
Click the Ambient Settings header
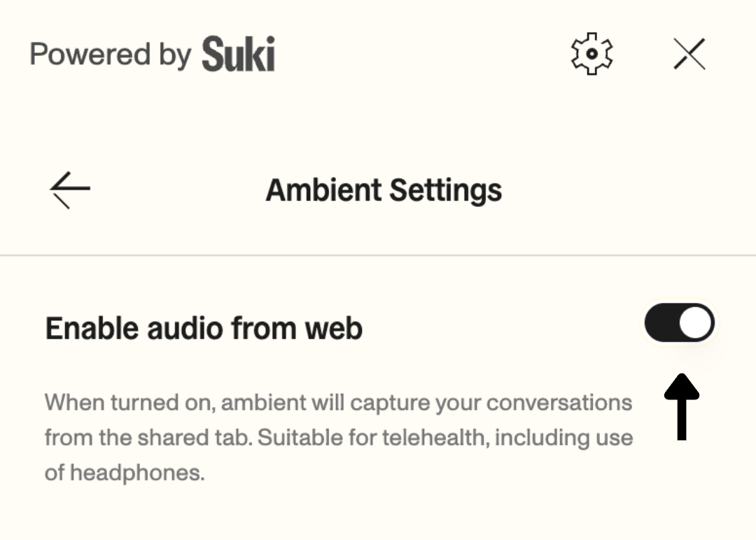click(383, 189)
